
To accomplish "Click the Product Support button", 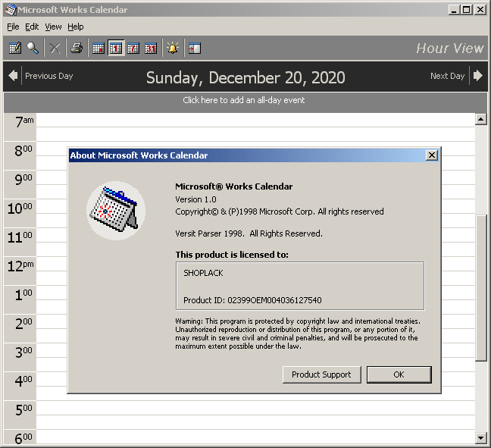I will 321,374.
